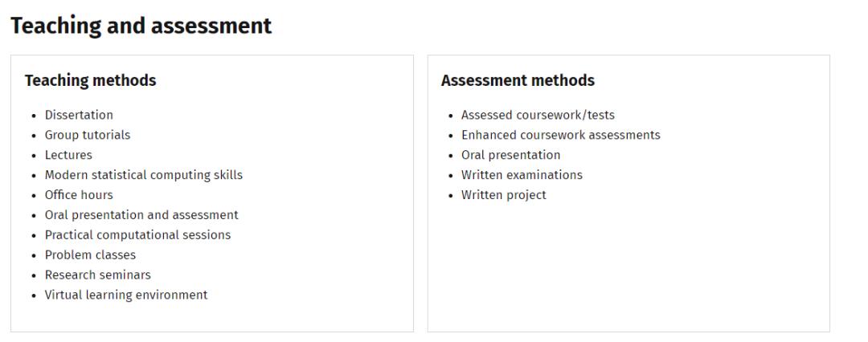This screenshot has width=868, height=342.
Task: Select Research seminars in the list
Action: tap(97, 275)
